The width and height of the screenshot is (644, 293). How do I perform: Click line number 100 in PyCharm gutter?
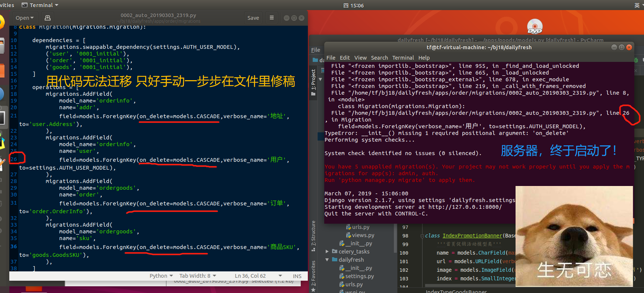click(x=404, y=253)
